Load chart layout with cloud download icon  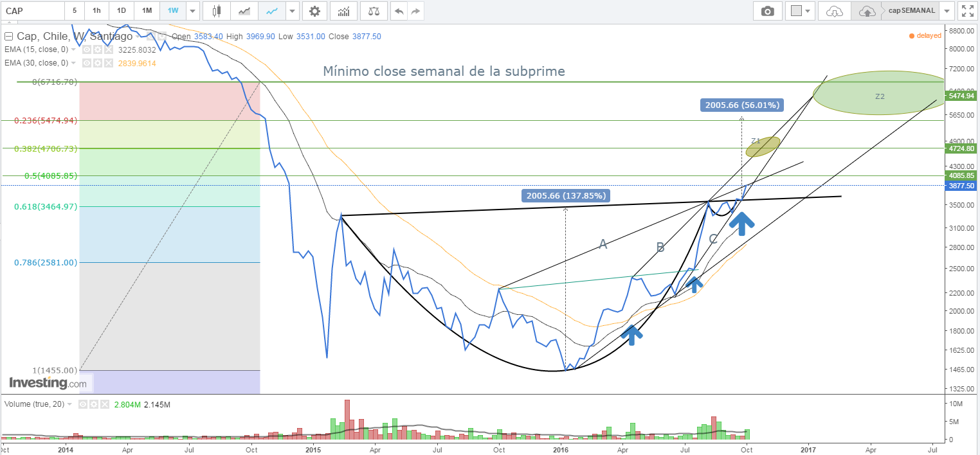834,11
